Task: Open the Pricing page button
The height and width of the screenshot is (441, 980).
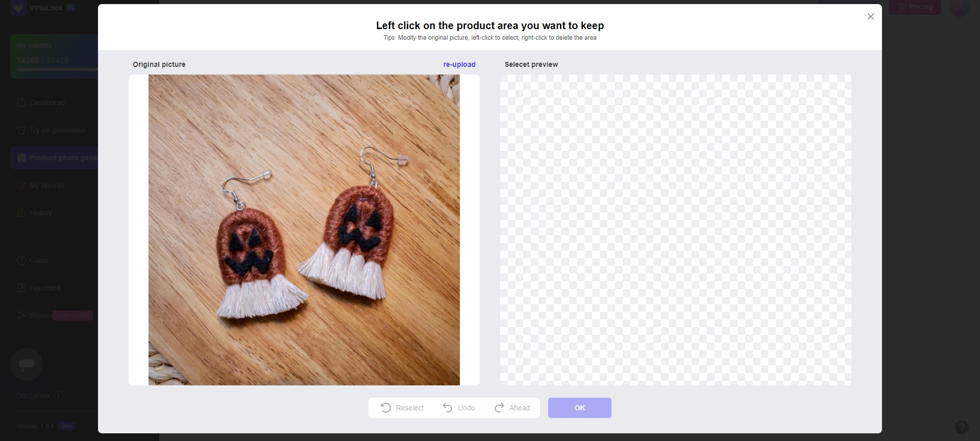Action: (x=915, y=7)
